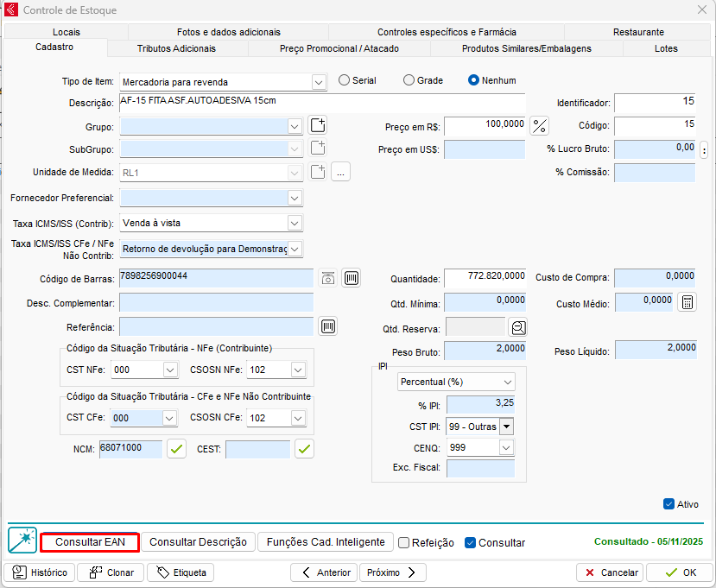Image resolution: width=716 pixels, height=588 pixels.
Task: Add a new Grupo with the plus icon
Action: tap(318, 126)
